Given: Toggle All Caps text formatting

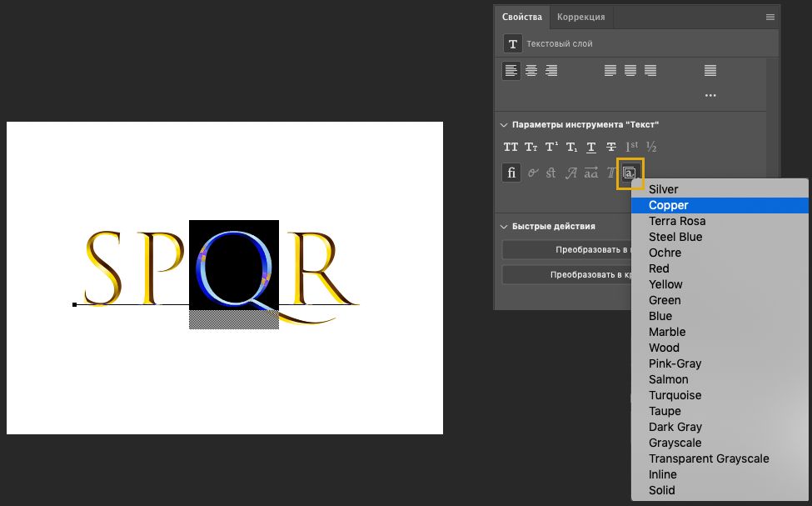Looking at the screenshot, I should [511, 148].
